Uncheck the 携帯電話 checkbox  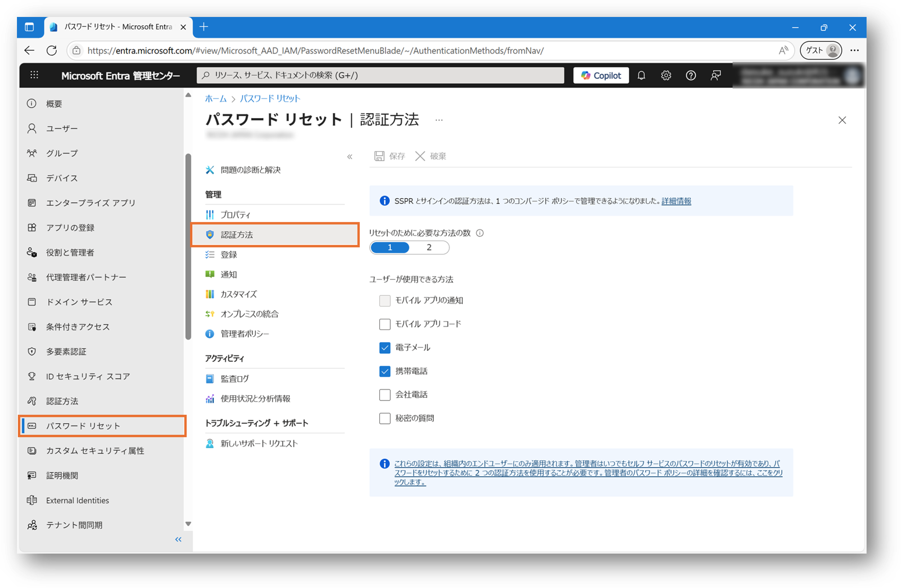click(385, 371)
